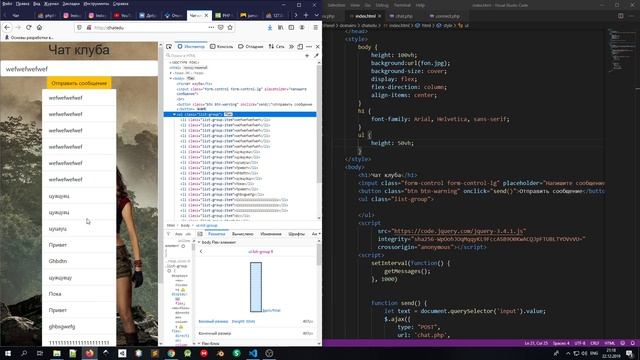
Task: Switch to VS Code from taskbar
Action: 253,353
